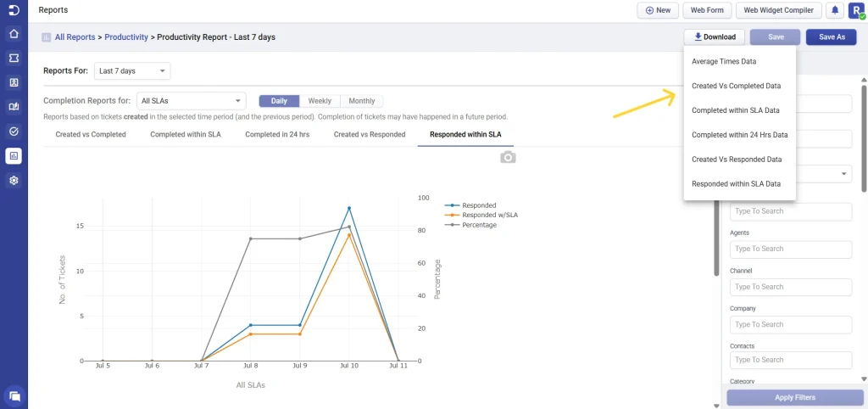Open Settings gear icon in sidebar
The image size is (868, 409).
[14, 180]
